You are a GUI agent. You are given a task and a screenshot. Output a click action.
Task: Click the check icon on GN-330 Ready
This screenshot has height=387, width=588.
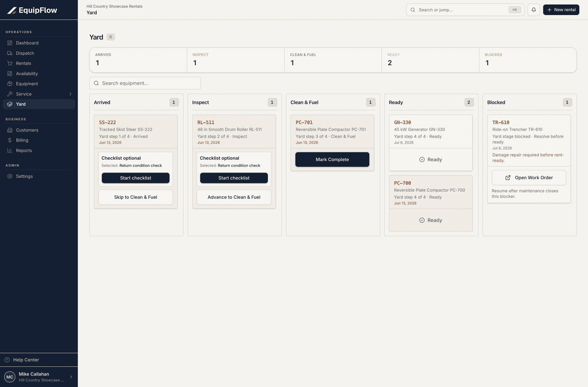coord(422,160)
